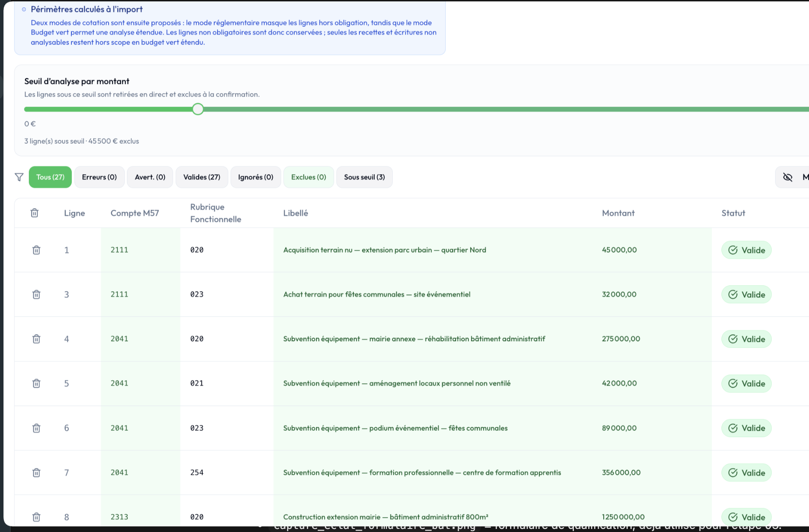The width and height of the screenshot is (809, 532).
Task: Click the Montant column header
Action: pyautogui.click(x=618, y=213)
